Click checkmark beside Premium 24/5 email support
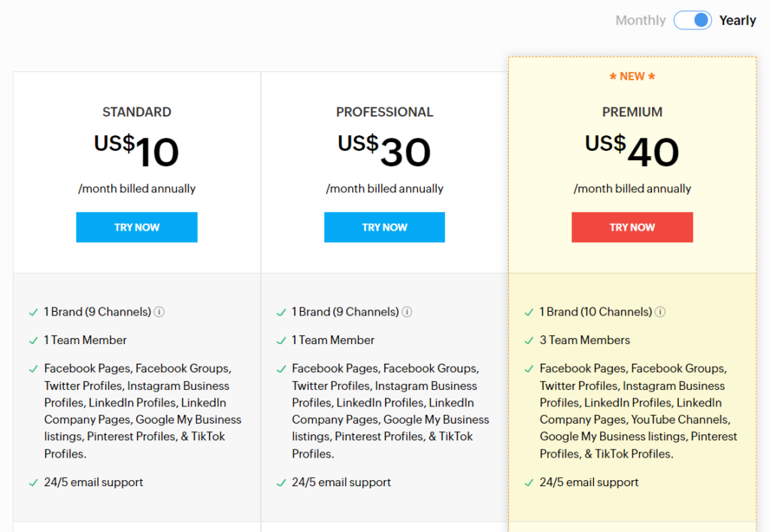This screenshot has height=532, width=770. pos(529,483)
